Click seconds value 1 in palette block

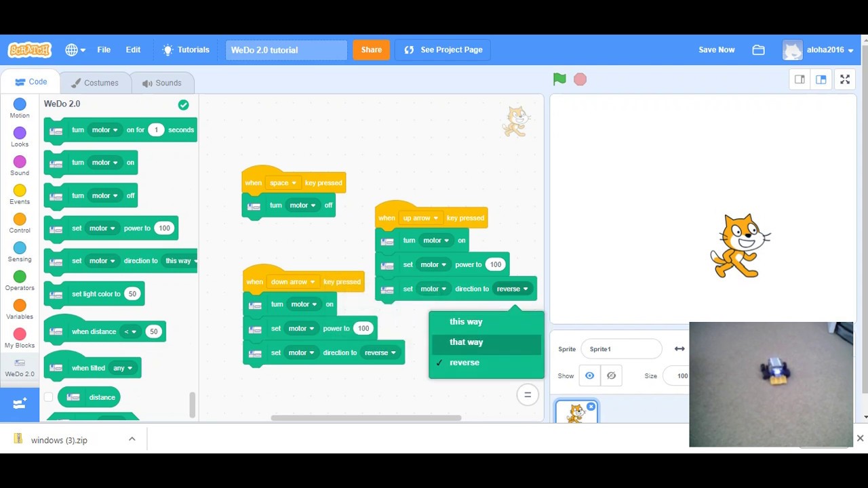(x=156, y=129)
